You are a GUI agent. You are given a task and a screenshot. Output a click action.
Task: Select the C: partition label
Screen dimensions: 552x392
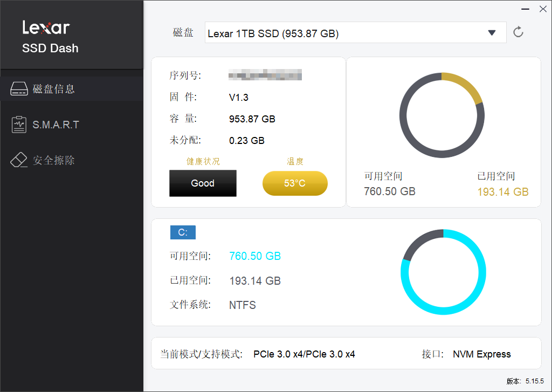pos(183,232)
